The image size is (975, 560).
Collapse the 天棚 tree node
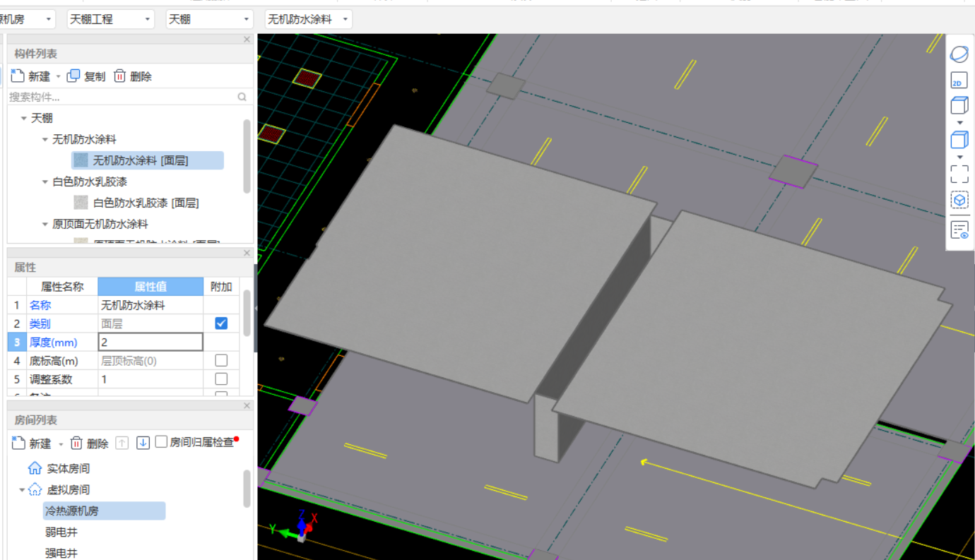(24, 119)
